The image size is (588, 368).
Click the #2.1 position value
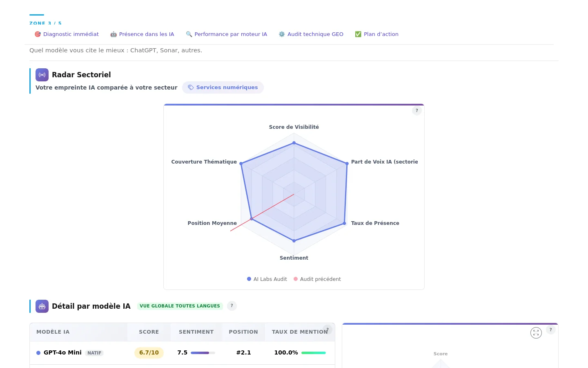[244, 352]
